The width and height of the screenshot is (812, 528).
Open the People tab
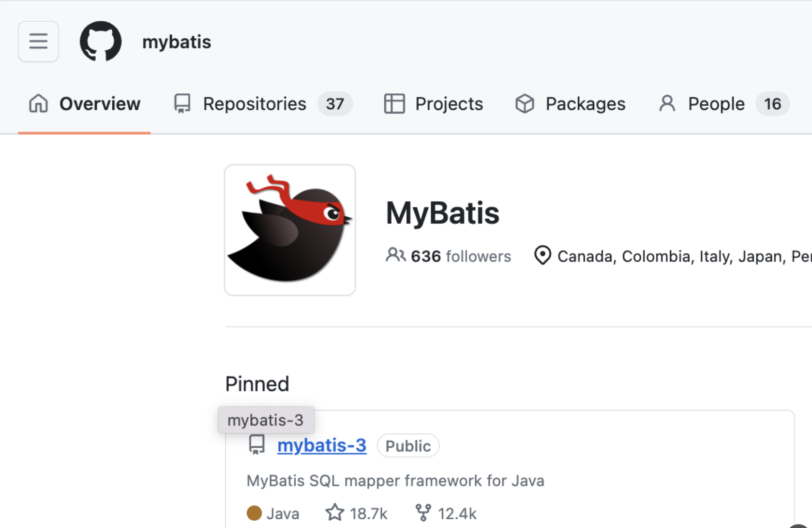point(724,104)
